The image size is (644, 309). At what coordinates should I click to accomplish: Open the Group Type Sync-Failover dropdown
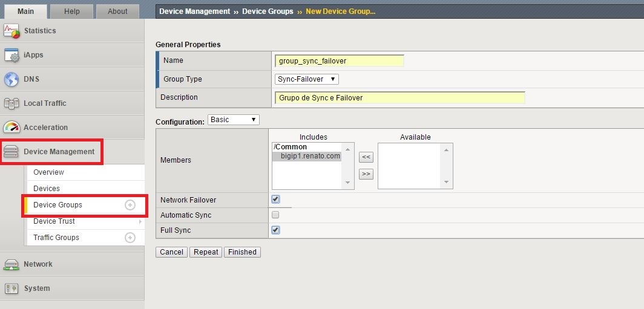pyautogui.click(x=306, y=79)
